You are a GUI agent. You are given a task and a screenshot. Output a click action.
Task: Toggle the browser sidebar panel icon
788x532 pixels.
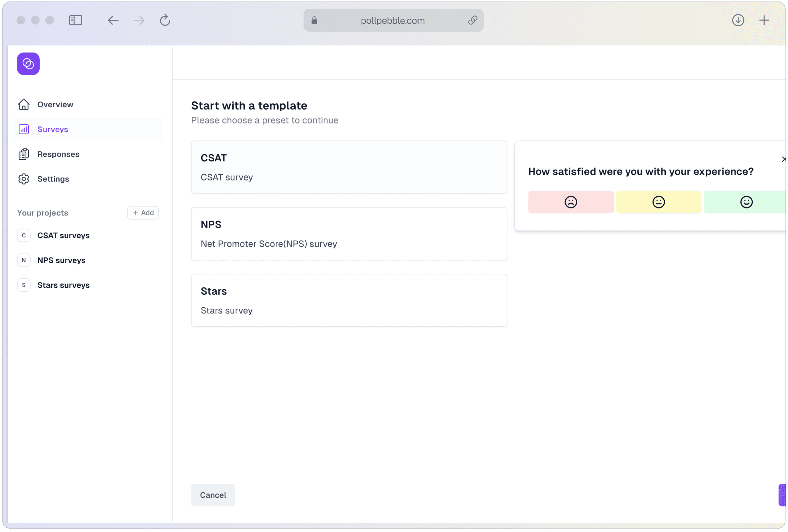pyautogui.click(x=76, y=20)
